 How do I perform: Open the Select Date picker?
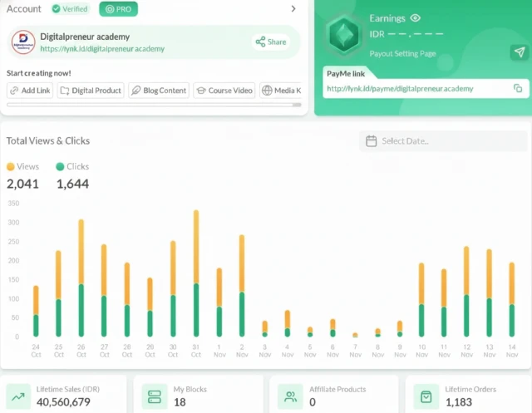tap(443, 141)
